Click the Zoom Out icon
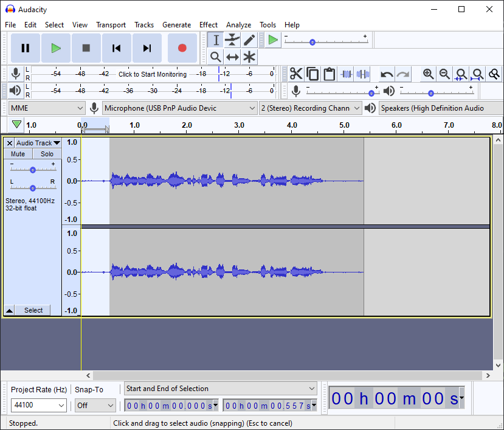This screenshot has width=504, height=430. tap(444, 74)
